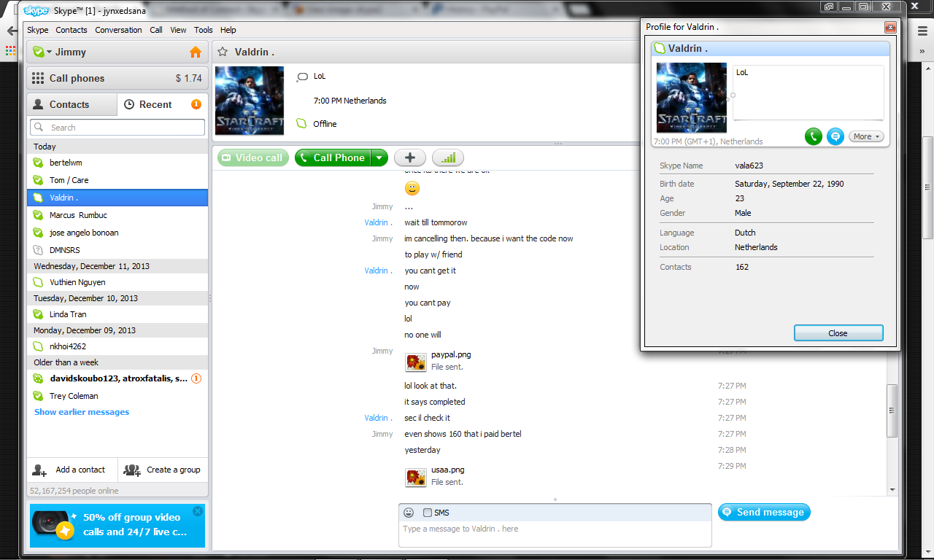The image size is (934, 560).
Task: Add Valdrin to favorites with the star icon
Action: point(223,52)
